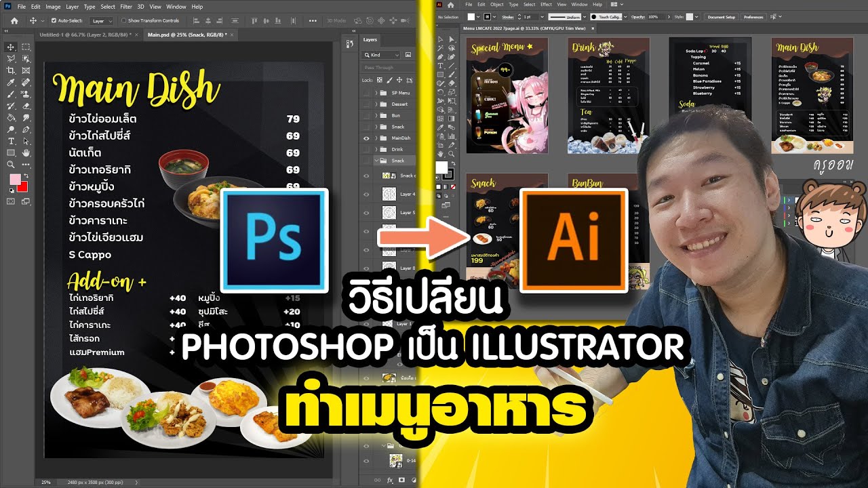868x488 pixels.
Task: Open the Photoshop Layer menu
Action: [x=73, y=7]
